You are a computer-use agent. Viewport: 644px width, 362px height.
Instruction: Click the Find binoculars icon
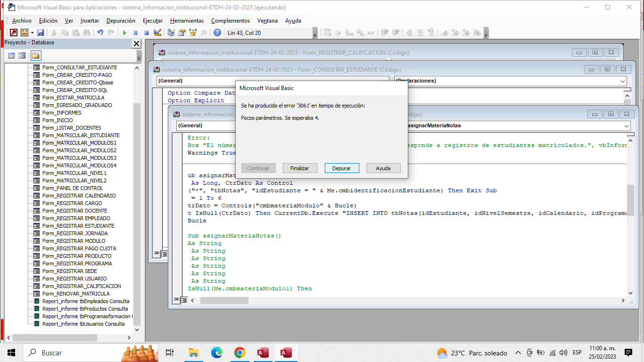(x=86, y=33)
